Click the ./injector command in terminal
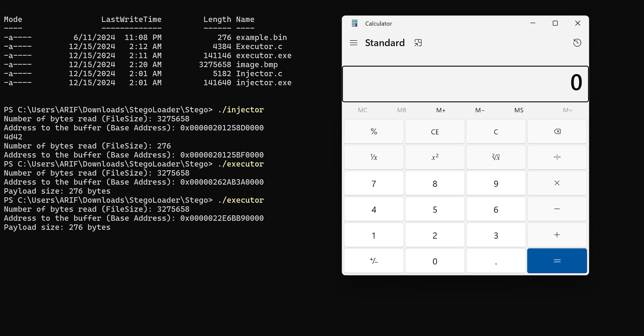This screenshot has height=336, width=644. [x=241, y=110]
